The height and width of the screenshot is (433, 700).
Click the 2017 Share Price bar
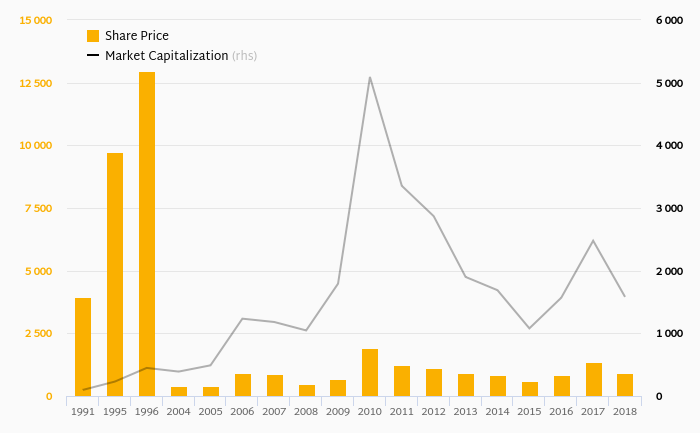[x=594, y=380]
